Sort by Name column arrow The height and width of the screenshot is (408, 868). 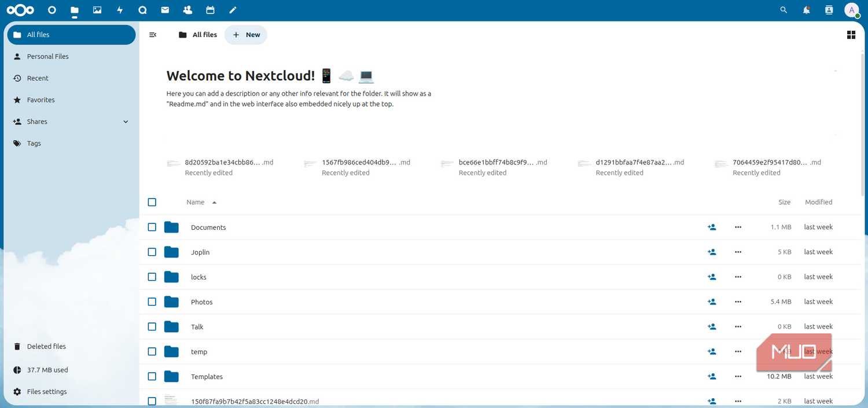tap(214, 203)
